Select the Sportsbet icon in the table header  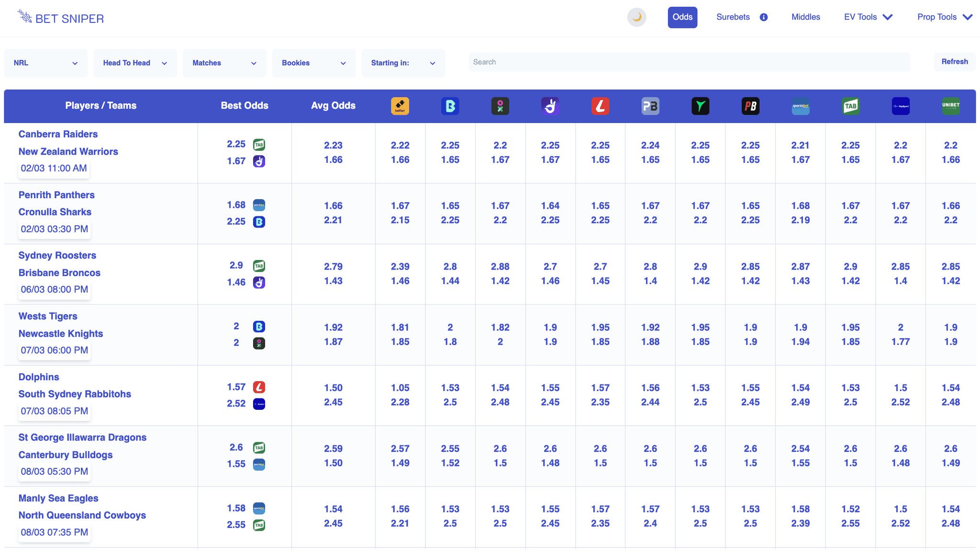[x=800, y=106]
